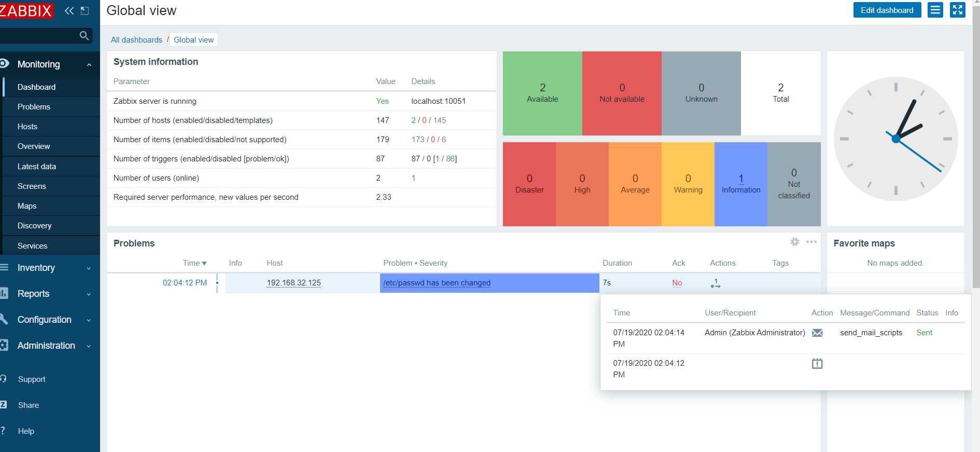980x452 pixels.
Task: Click 'Admin (Zabbix Administrator)' recipient text
Action: pyautogui.click(x=755, y=333)
